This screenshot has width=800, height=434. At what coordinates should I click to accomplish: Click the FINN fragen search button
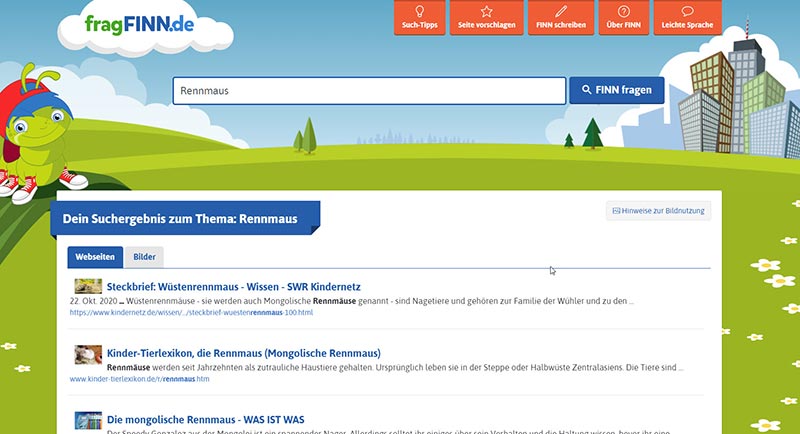[x=616, y=90]
